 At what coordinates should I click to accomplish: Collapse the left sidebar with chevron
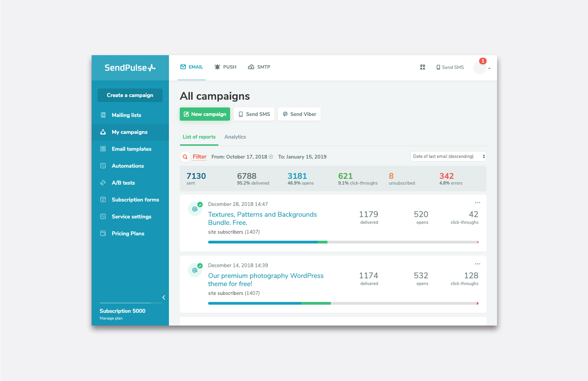(164, 297)
